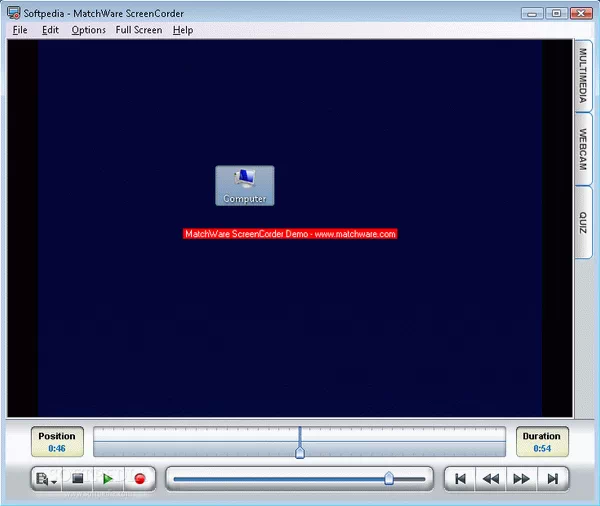The width and height of the screenshot is (600, 506).
Task: Open the Quiz side tab
Action: tap(584, 223)
